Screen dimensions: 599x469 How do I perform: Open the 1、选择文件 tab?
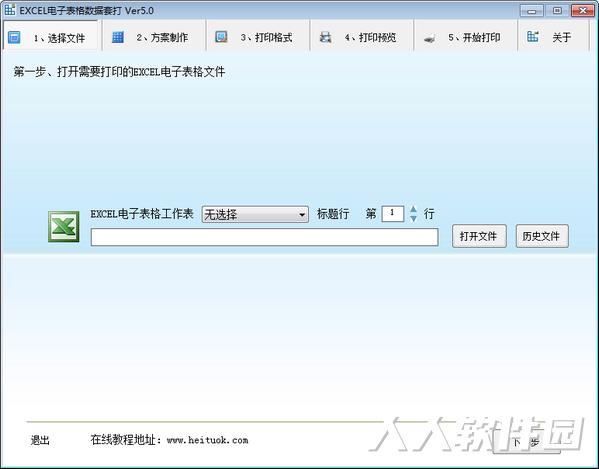[x=51, y=36]
